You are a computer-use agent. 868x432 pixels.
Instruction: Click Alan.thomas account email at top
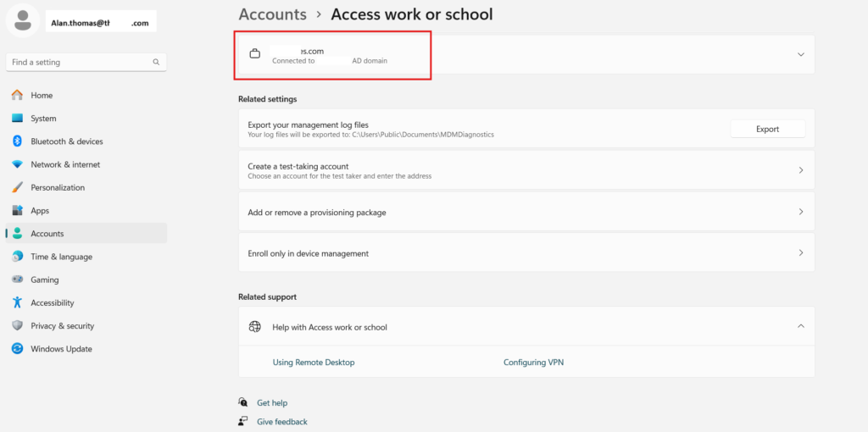[101, 24]
